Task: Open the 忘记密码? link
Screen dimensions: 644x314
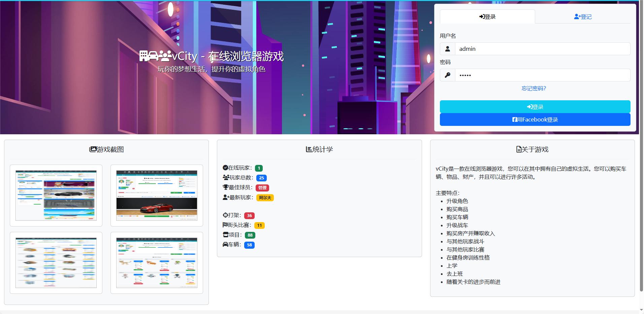Action: click(x=534, y=89)
